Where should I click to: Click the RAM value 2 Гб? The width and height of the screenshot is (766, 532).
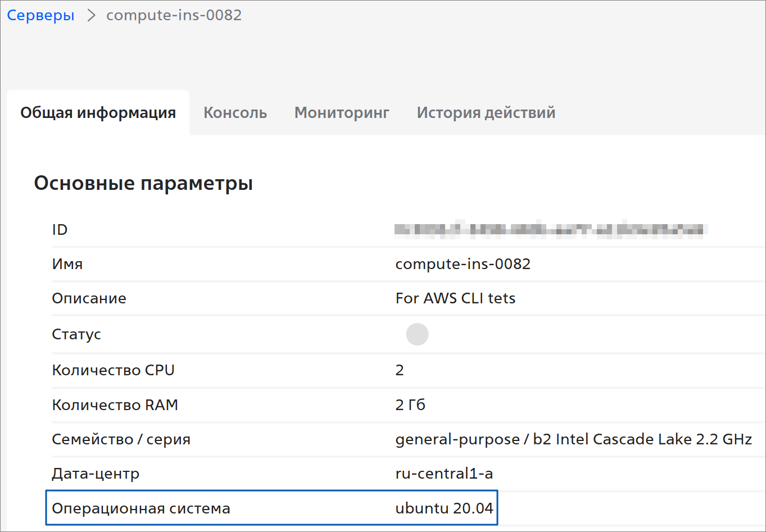click(x=410, y=405)
